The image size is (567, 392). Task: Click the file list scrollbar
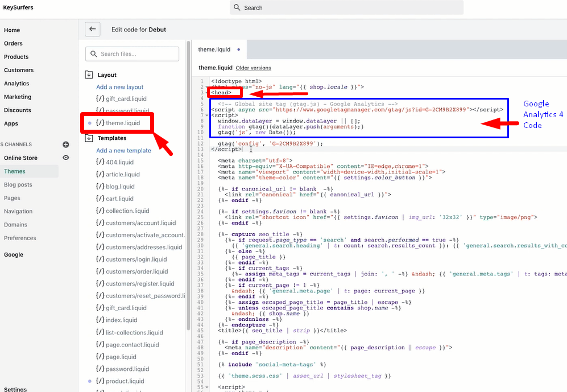(x=188, y=185)
